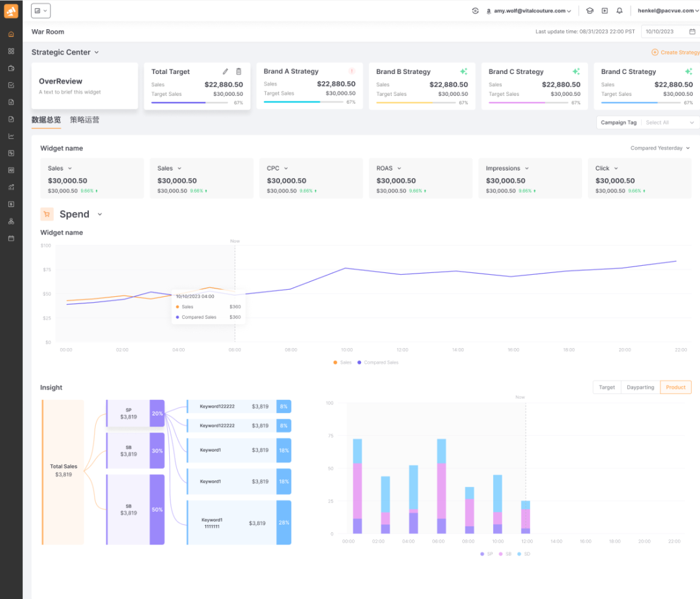Toggle the Compared Sales series in the legend
This screenshot has height=599, width=700.
[x=378, y=362]
